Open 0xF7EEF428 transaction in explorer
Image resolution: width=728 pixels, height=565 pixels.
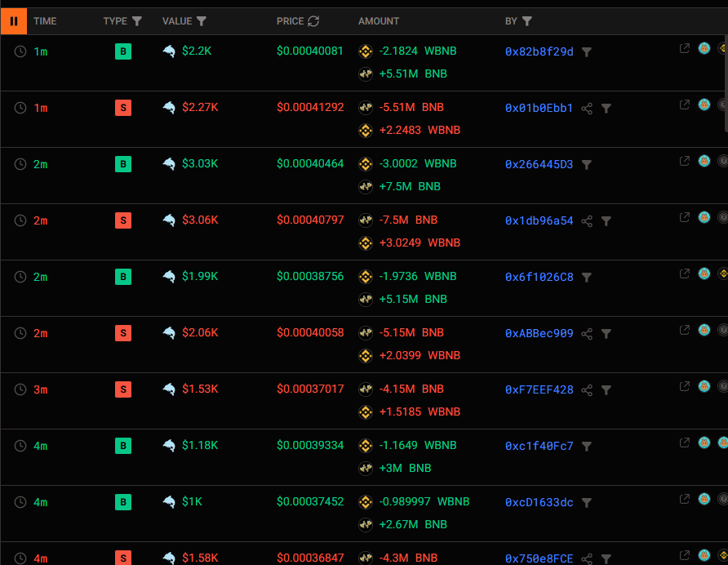[685, 386]
